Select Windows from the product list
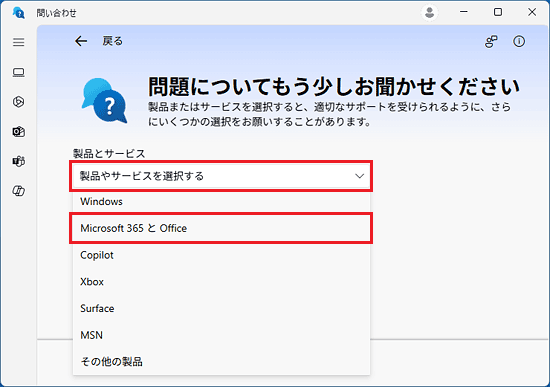 [x=221, y=201]
